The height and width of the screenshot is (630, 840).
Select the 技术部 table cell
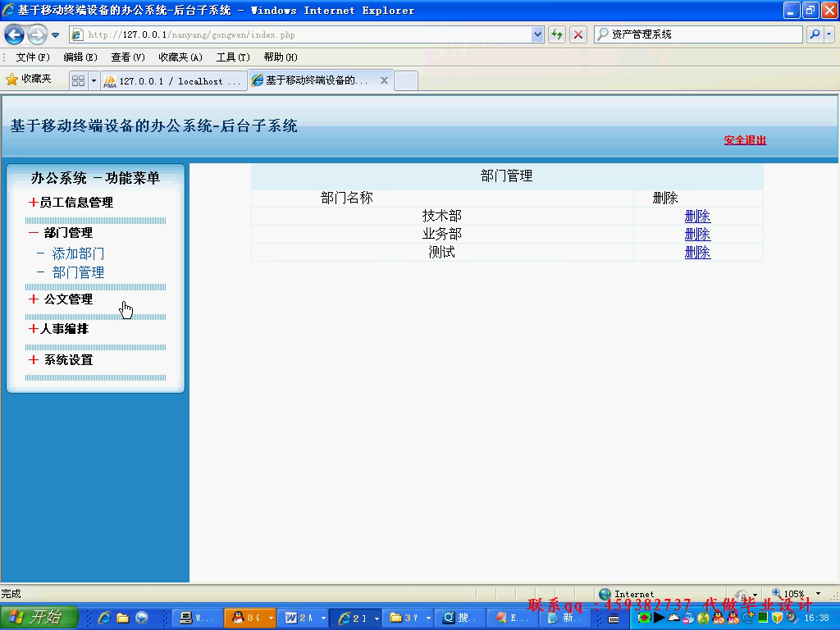click(442, 217)
